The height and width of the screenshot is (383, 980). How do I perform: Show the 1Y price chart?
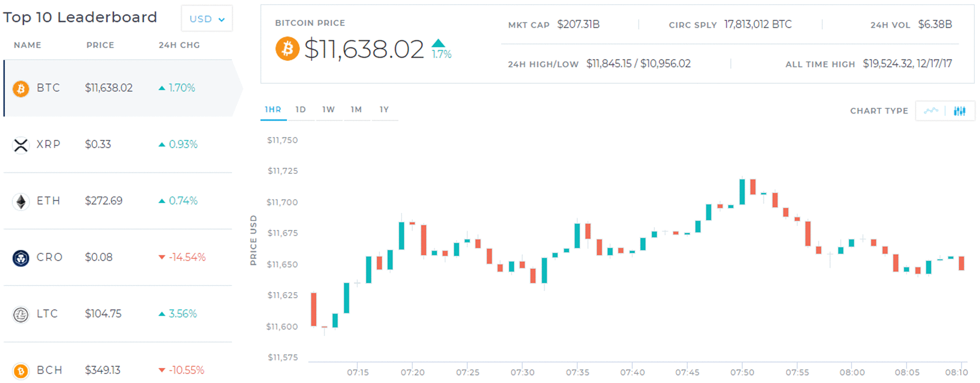(384, 110)
